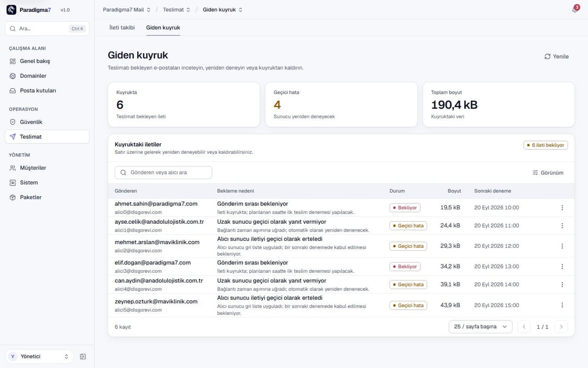This screenshot has height=368, width=588.
Task: Click the Posta kutuları envelope icon
Action: (13, 91)
